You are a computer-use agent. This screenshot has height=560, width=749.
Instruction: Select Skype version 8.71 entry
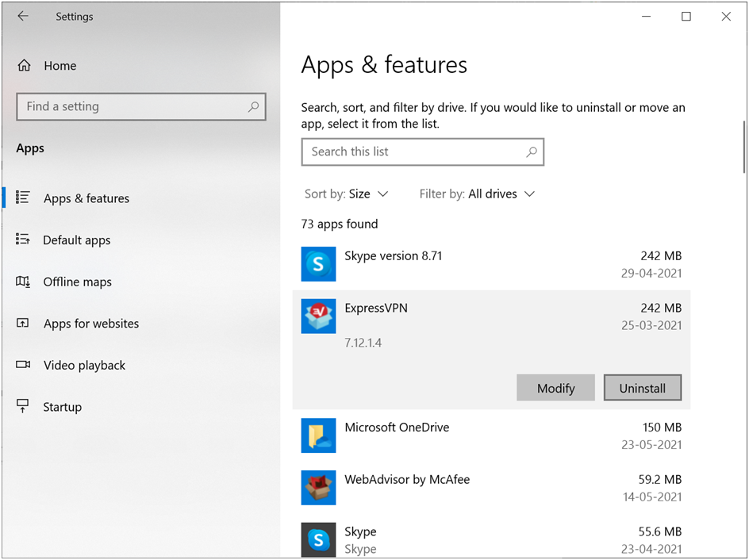point(491,264)
